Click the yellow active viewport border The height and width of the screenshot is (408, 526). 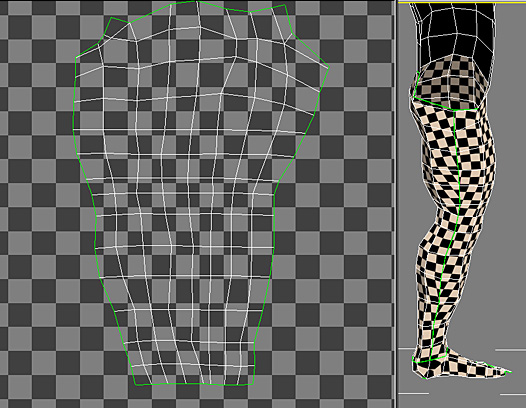pos(462,3)
